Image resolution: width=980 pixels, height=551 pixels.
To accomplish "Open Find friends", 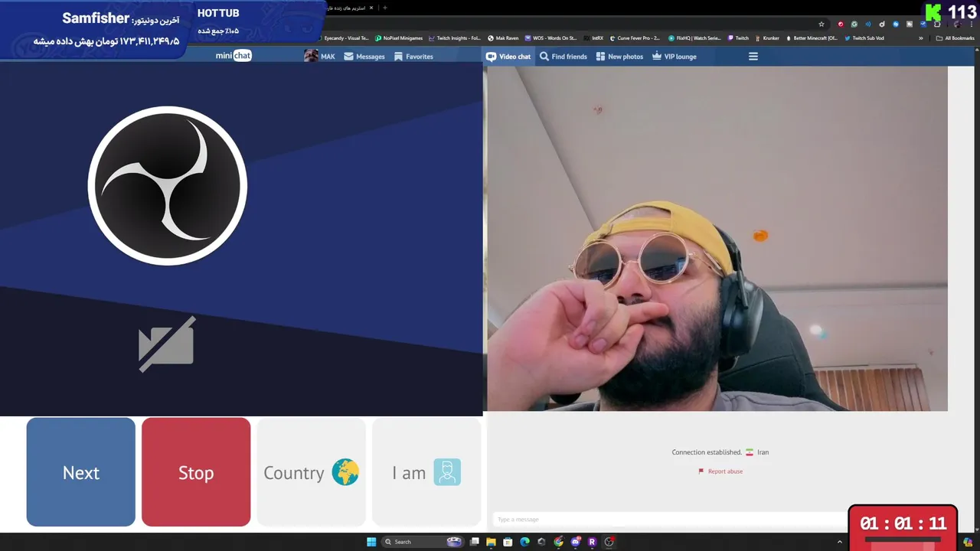I will [563, 56].
